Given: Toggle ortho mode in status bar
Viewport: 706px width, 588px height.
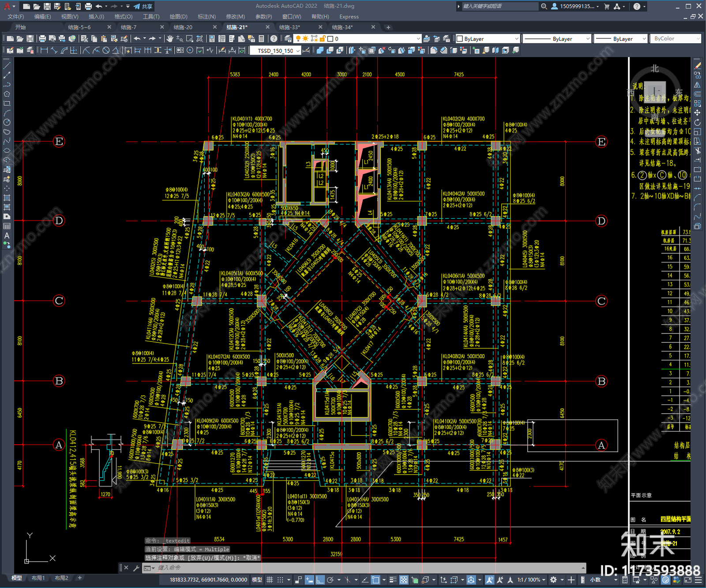Looking at the screenshot, I should [320, 580].
